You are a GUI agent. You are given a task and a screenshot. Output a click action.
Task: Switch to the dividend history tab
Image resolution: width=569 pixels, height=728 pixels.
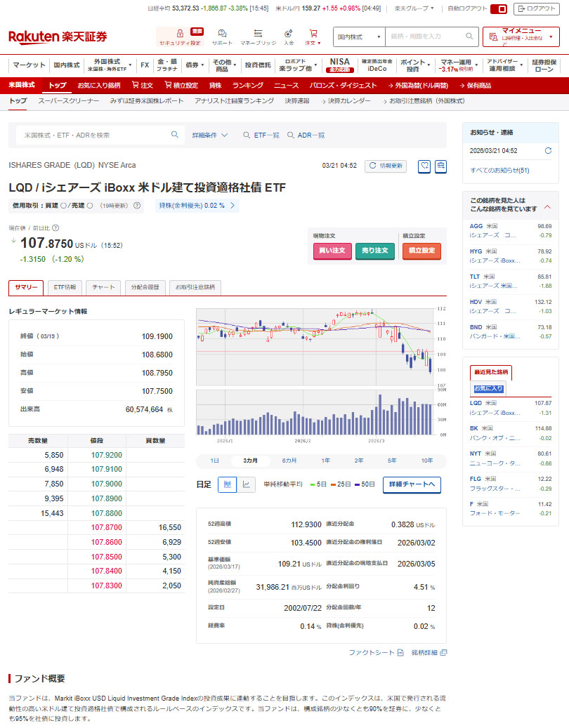coord(146,287)
